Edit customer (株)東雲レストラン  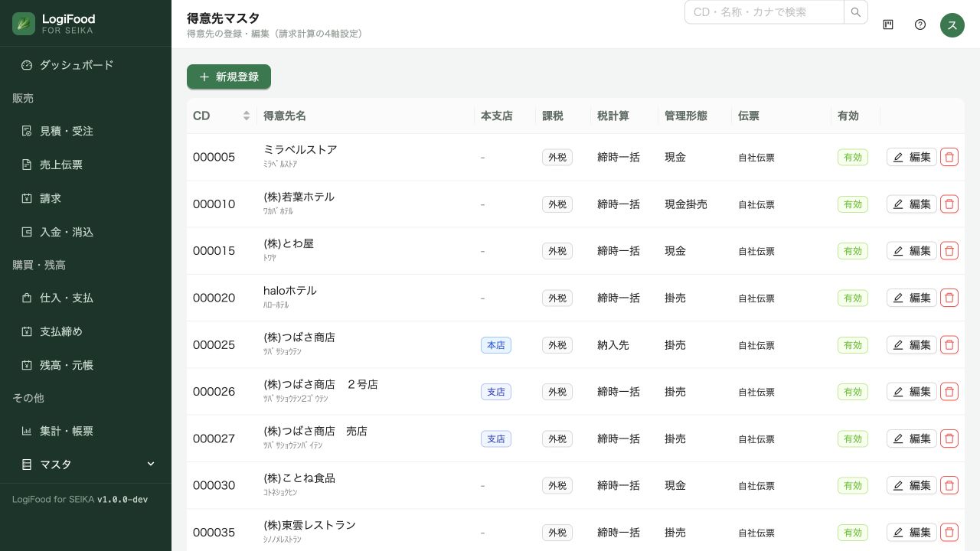912,532
